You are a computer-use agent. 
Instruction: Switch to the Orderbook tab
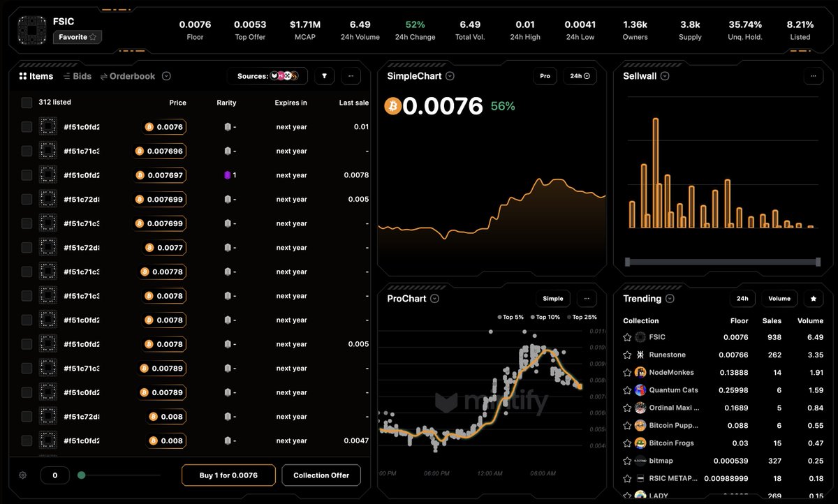point(128,76)
